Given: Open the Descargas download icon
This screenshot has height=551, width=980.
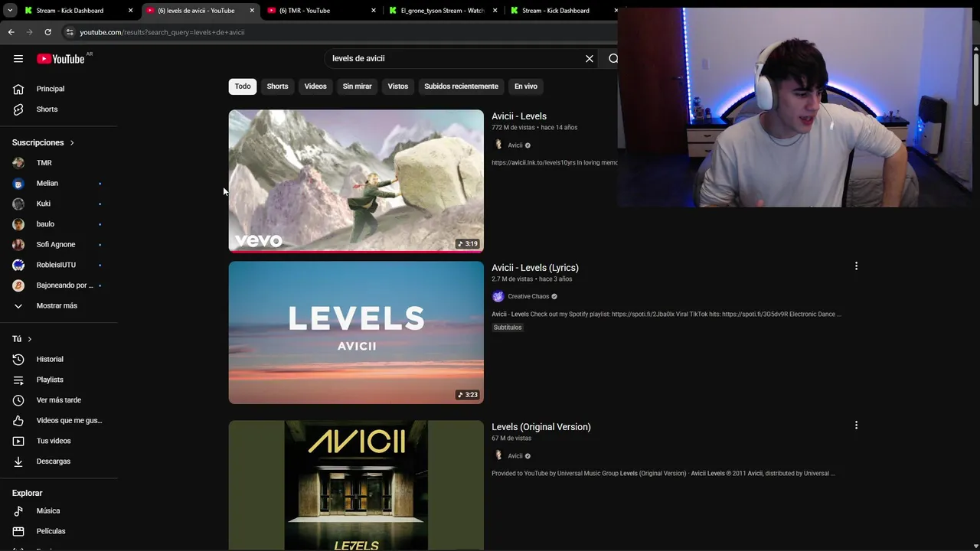Looking at the screenshot, I should coord(18,461).
